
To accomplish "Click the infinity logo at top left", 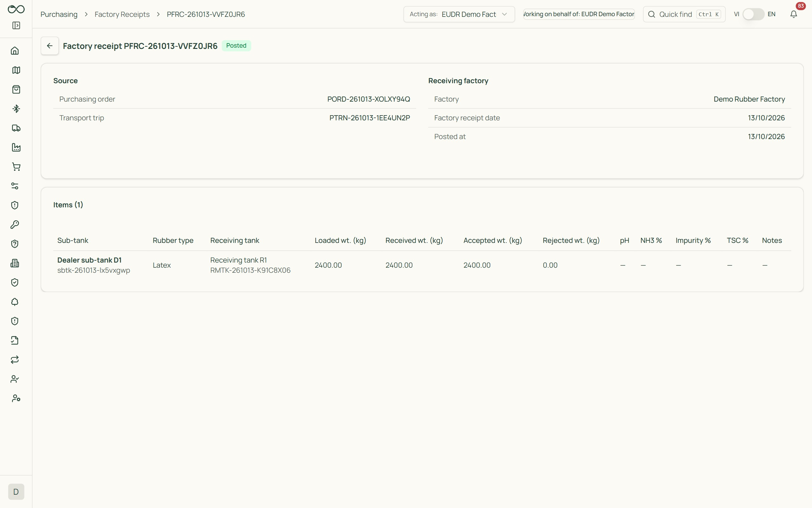I will 16,9.
